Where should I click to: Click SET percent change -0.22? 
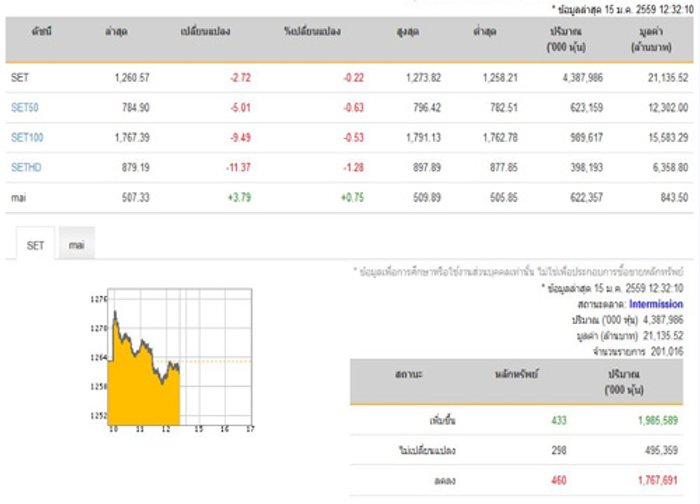tap(354, 78)
